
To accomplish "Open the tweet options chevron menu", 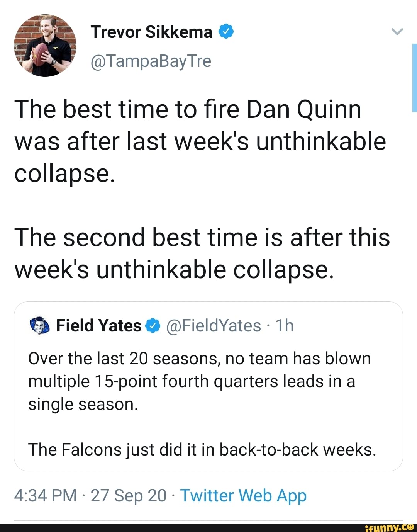I will click(x=397, y=32).
